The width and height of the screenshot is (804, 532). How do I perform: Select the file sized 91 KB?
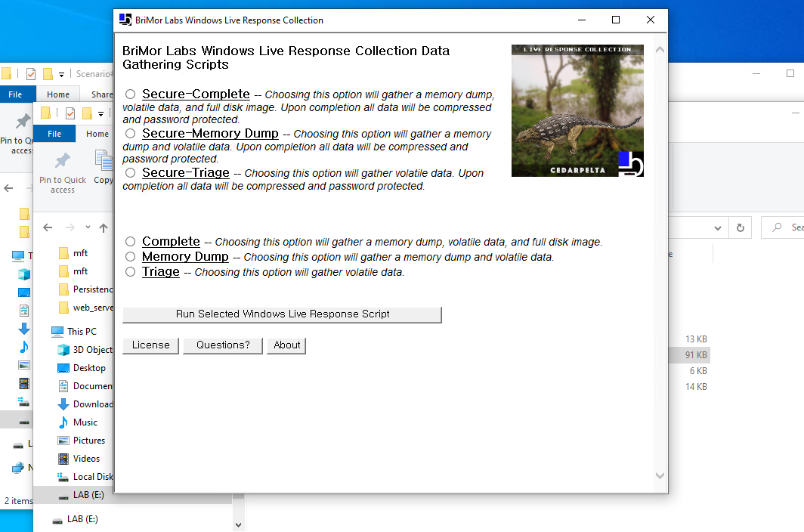[696, 355]
